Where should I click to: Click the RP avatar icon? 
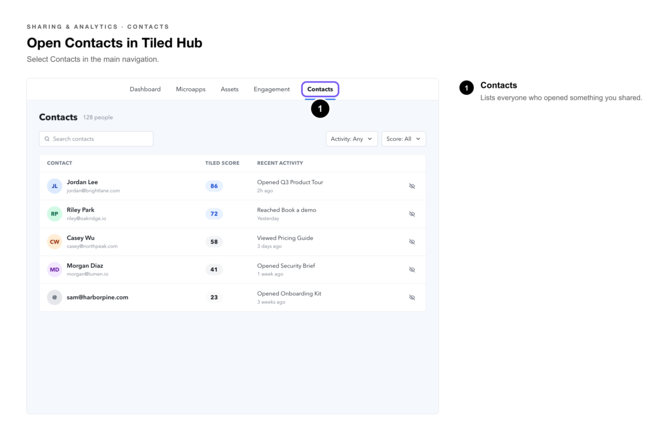[54, 214]
